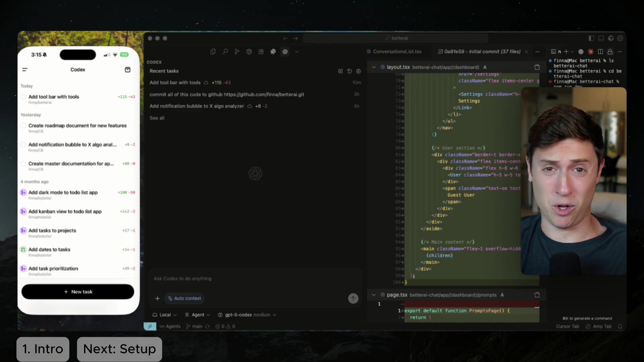Click the Agents item in status bar

click(170, 326)
